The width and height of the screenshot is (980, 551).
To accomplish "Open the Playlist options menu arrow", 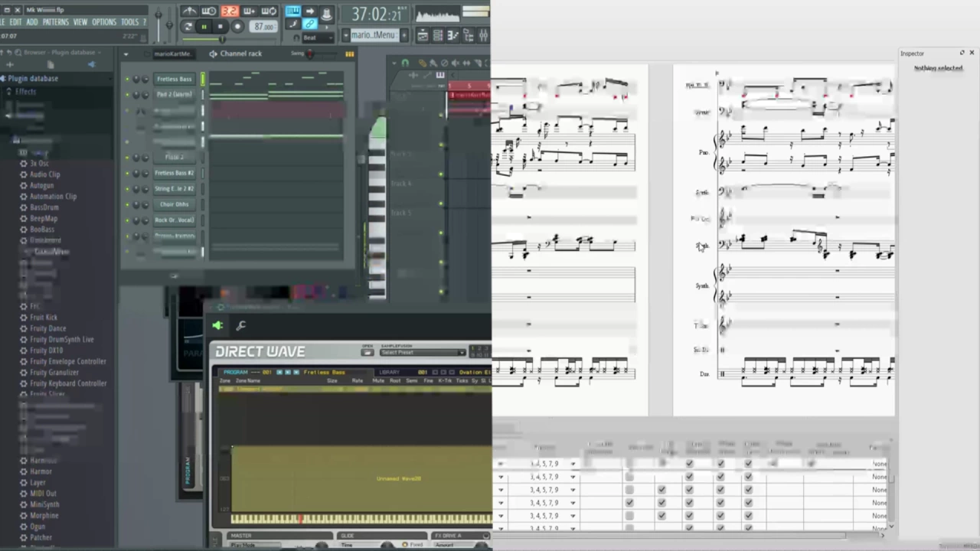I will [394, 63].
